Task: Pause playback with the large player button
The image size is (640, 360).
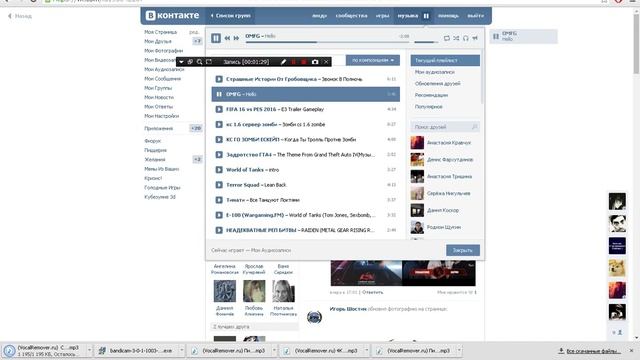Action: pos(216,38)
